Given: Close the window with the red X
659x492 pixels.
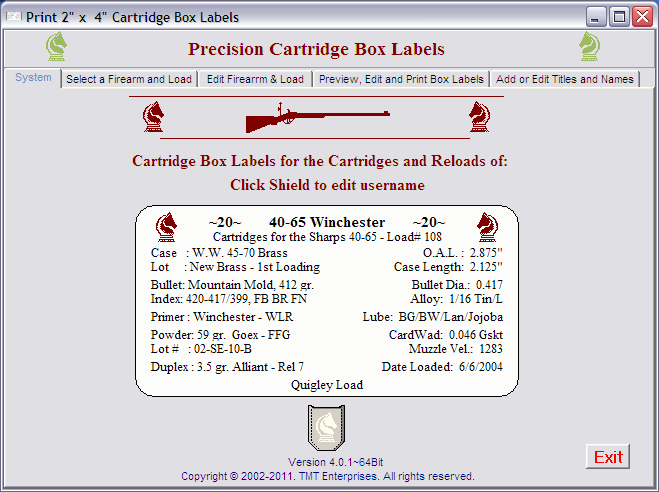Looking at the screenshot, I should [641, 17].
